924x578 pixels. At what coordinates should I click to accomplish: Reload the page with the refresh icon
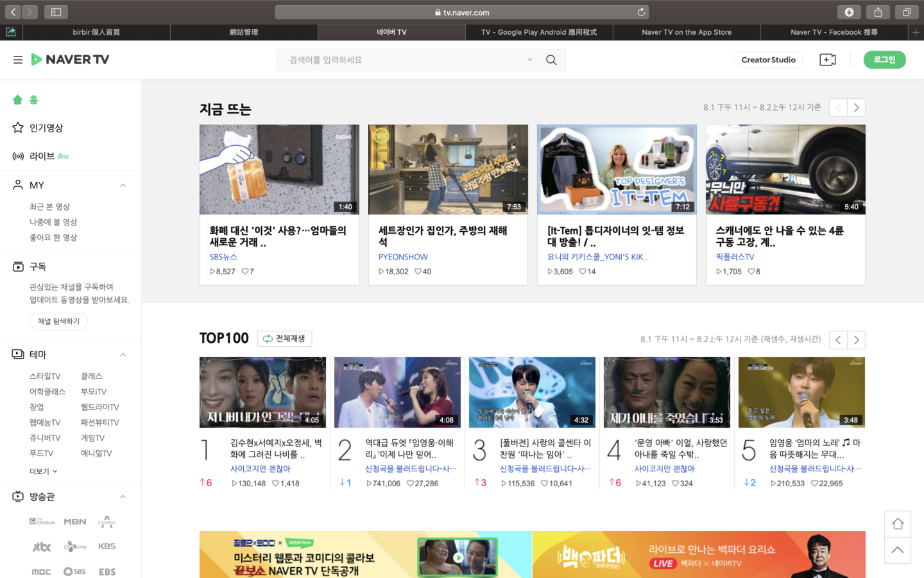641,12
